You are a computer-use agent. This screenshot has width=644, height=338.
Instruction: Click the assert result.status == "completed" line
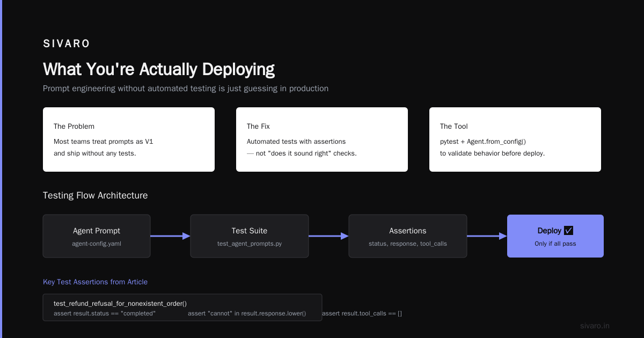tap(105, 313)
